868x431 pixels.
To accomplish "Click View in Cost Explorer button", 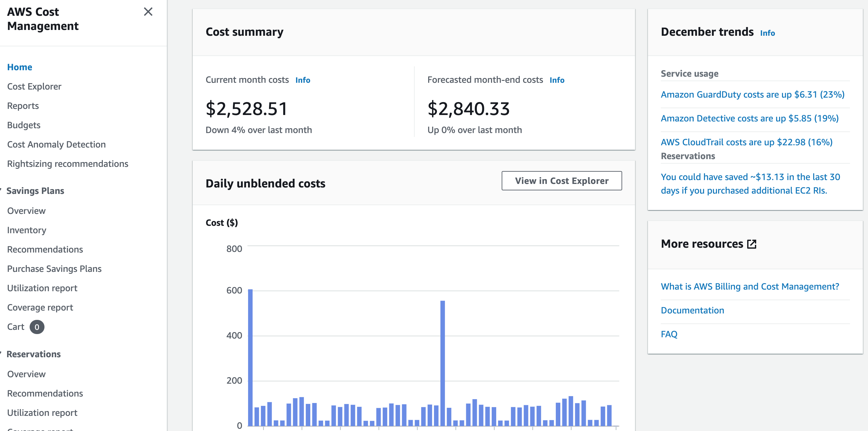I will click(561, 181).
